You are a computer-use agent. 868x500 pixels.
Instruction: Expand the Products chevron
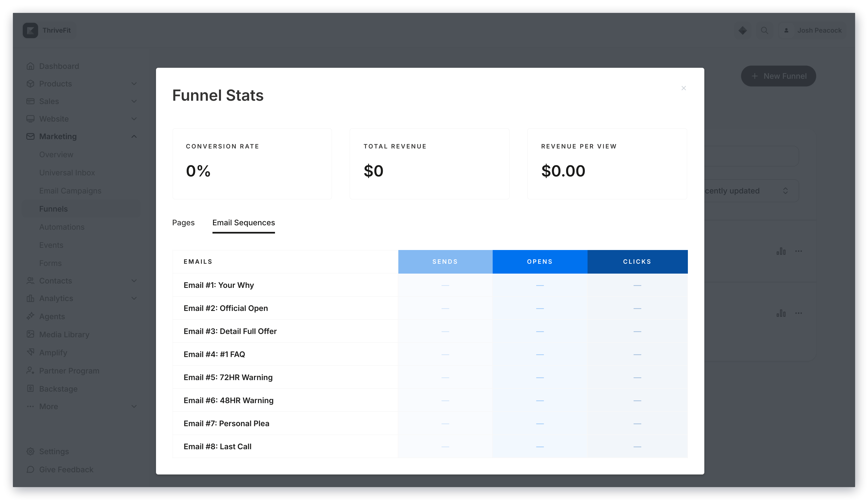point(134,83)
